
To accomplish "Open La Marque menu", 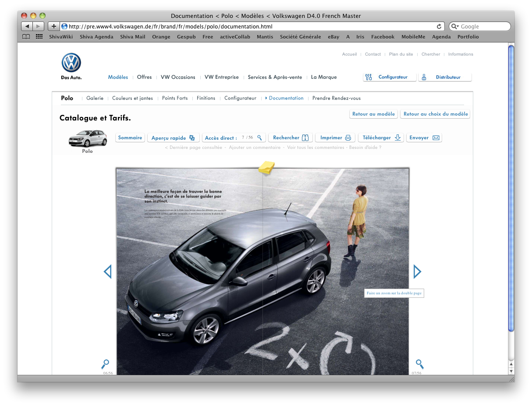I will pyautogui.click(x=324, y=77).
